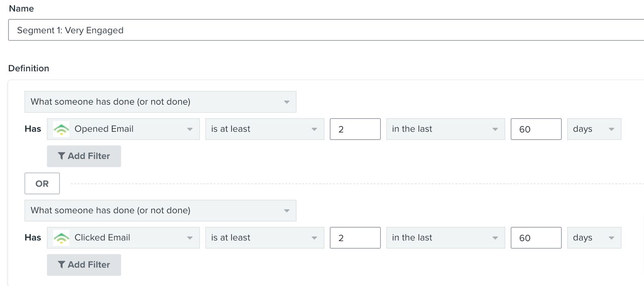Viewport: 644px width, 286px height.
Task: Open first row's 'is at least' dropdown
Action: [264, 129]
